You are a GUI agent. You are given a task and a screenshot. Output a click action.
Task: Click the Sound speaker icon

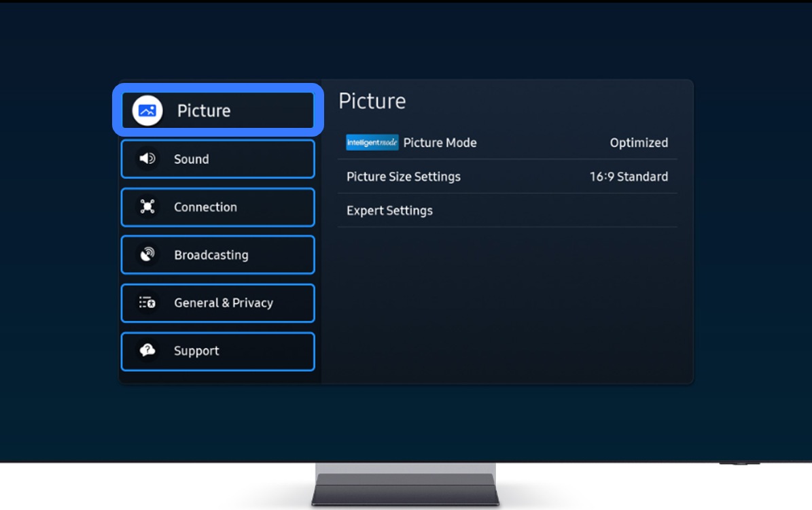[x=147, y=159]
